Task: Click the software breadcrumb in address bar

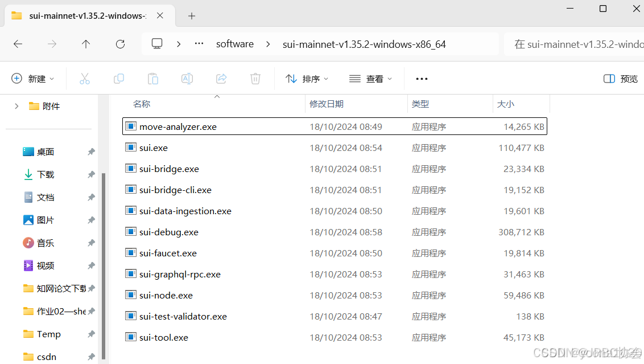Action: click(x=235, y=44)
